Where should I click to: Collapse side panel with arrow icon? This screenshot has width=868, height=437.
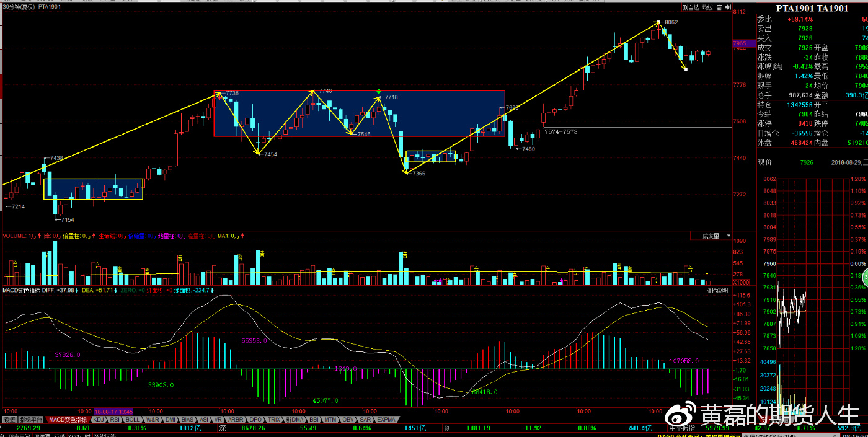(728, 7)
